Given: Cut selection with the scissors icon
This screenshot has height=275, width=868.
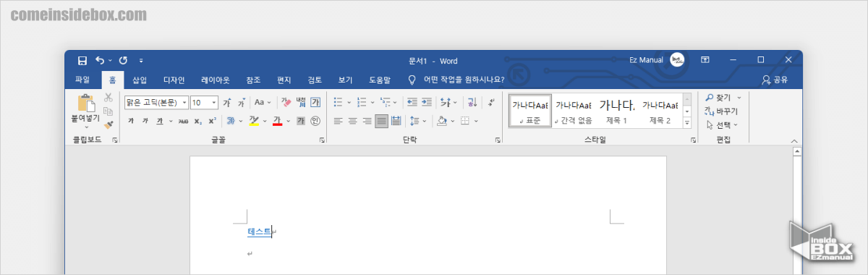Looking at the screenshot, I should pos(109,98).
